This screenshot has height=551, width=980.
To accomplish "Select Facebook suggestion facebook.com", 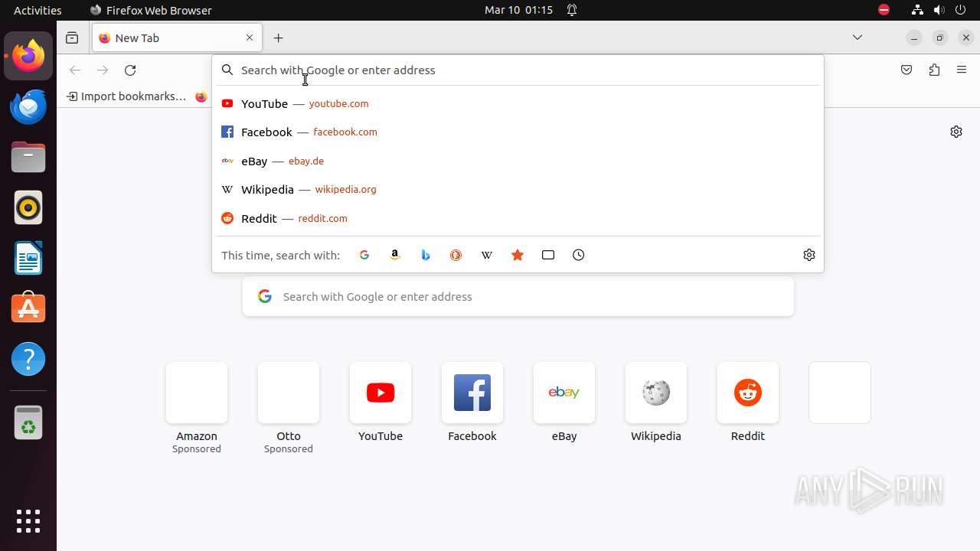I will (x=518, y=132).
